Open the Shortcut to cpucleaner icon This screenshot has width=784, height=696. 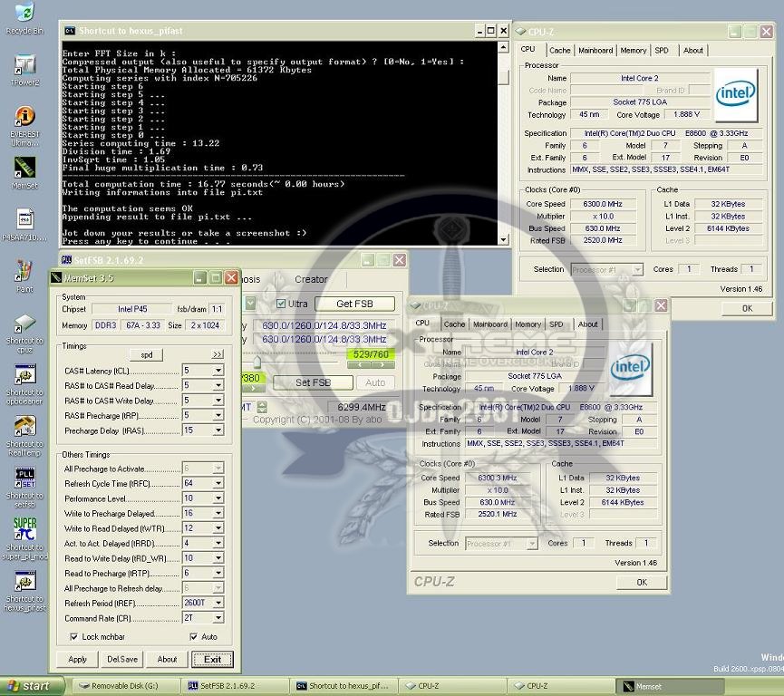(24, 374)
